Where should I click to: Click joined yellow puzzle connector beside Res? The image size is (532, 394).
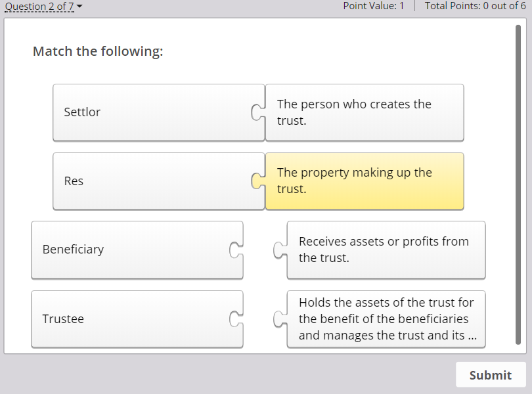click(256, 181)
